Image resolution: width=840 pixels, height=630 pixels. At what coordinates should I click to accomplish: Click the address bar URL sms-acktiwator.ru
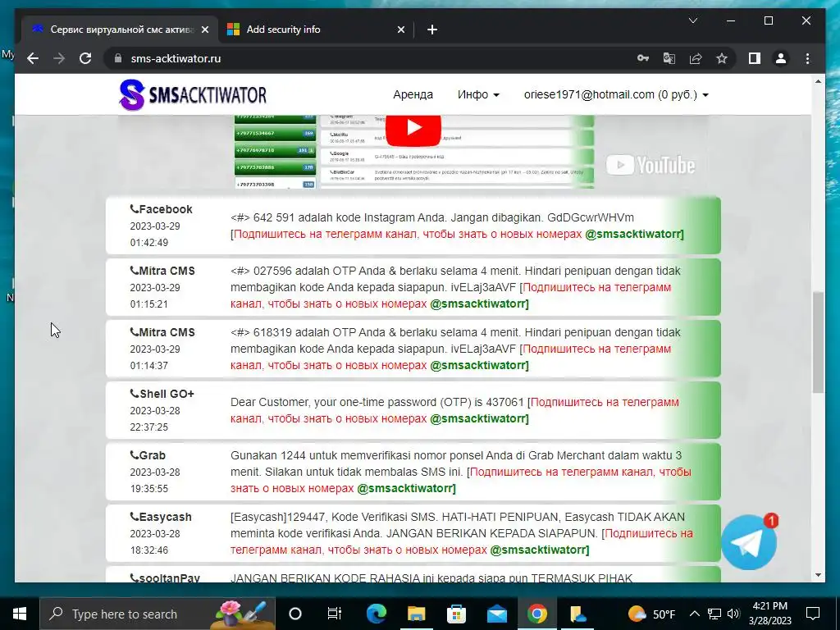[x=176, y=58]
